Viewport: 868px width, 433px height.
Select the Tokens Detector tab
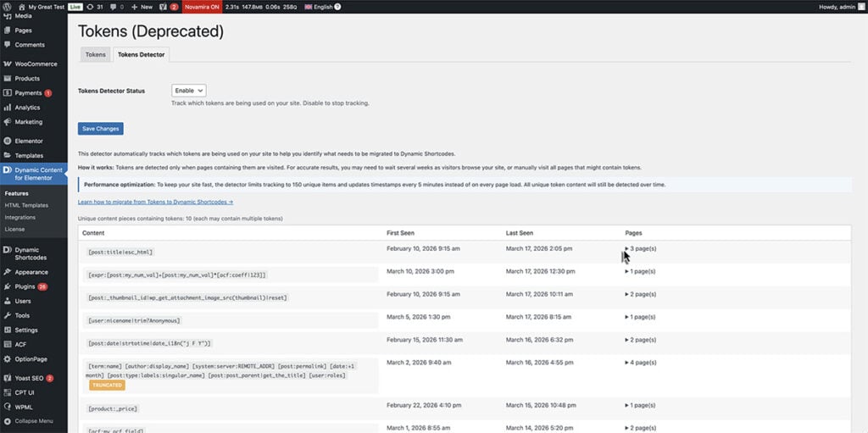tap(141, 54)
